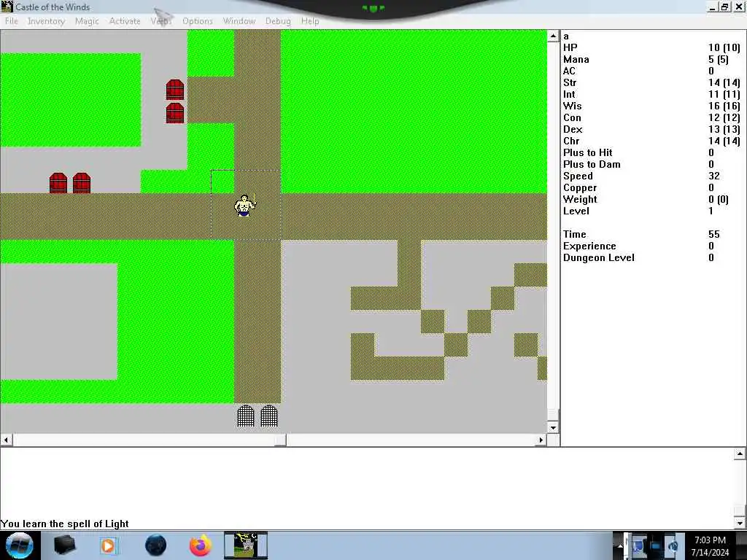Click the HP stat row
The height and width of the screenshot is (560, 747).
coord(651,47)
